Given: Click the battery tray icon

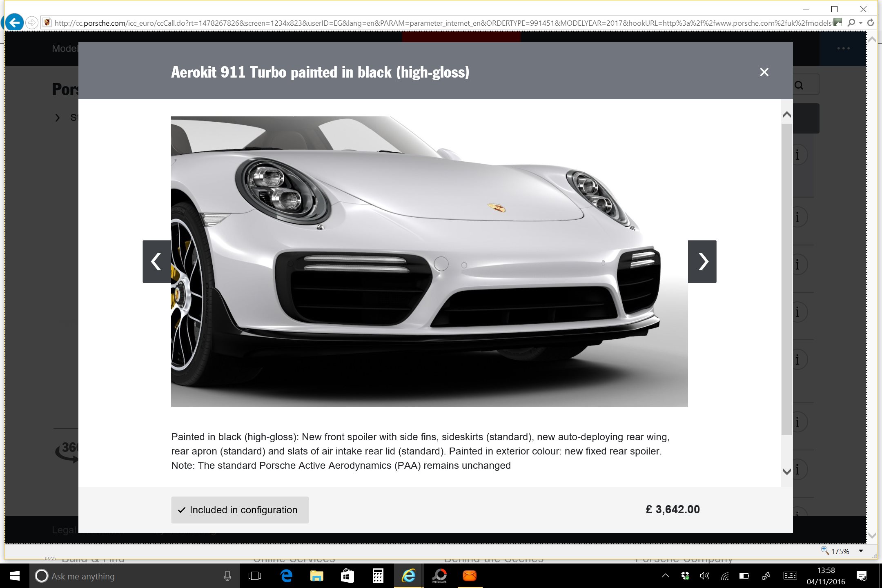Looking at the screenshot, I should point(744,576).
